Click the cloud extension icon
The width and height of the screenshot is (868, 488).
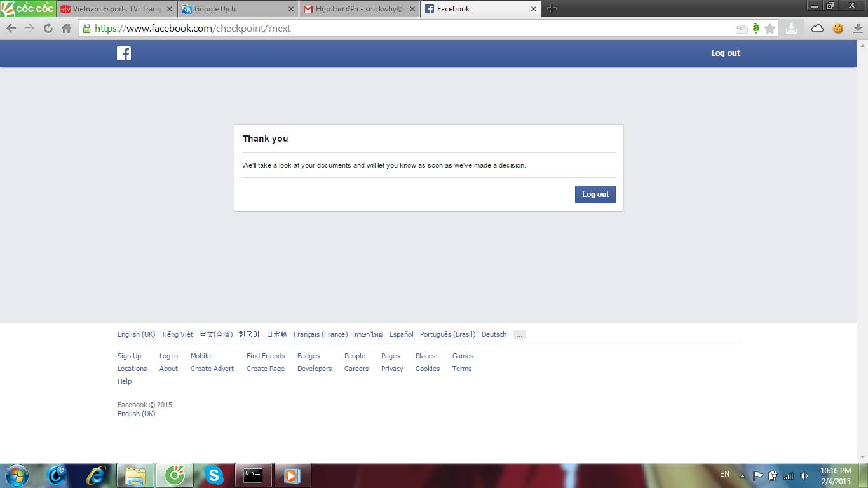point(818,28)
